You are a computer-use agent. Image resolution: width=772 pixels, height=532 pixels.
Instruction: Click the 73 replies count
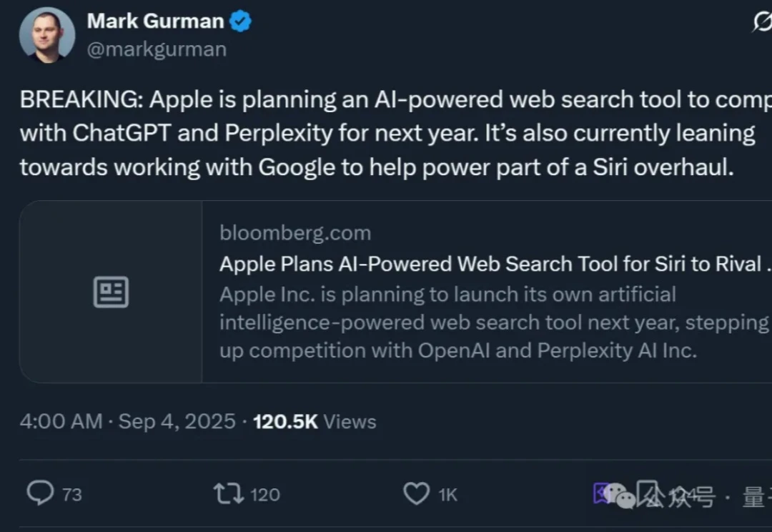(x=71, y=494)
